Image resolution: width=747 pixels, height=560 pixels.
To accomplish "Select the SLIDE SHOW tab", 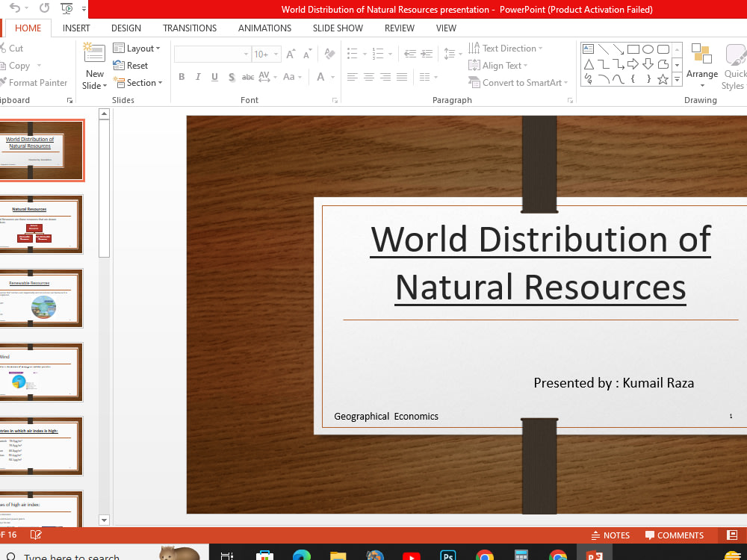I will [x=338, y=28].
